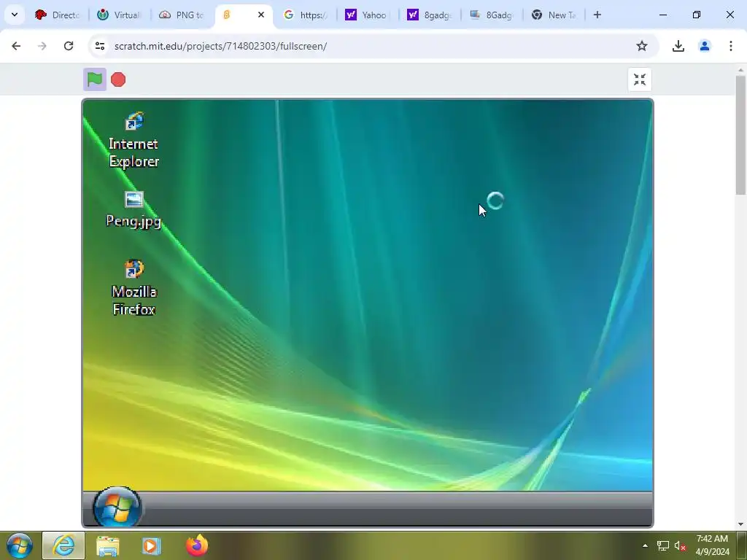Launch Windows Media Player from taskbar
747x560 pixels.
pos(151,545)
